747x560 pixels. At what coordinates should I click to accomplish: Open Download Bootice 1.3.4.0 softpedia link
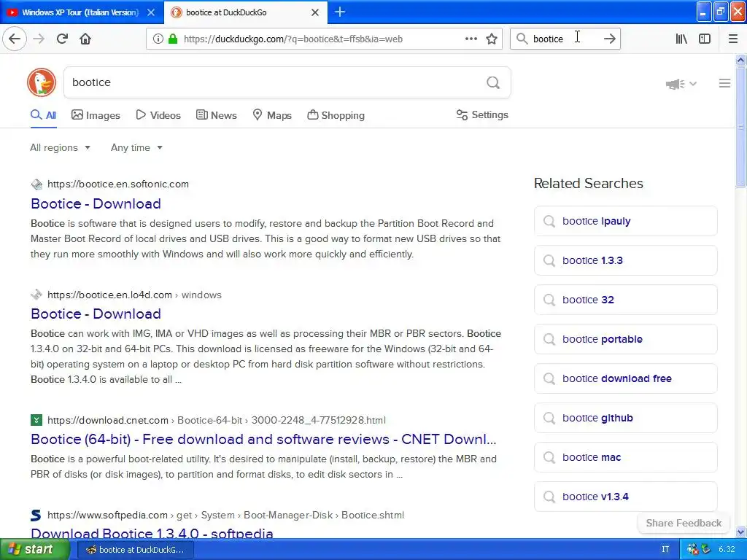(152, 534)
